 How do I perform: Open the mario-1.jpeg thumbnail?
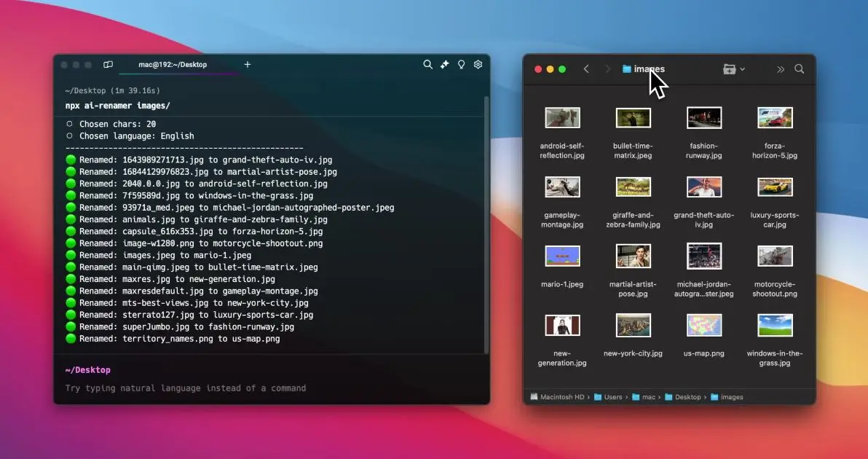coord(561,256)
